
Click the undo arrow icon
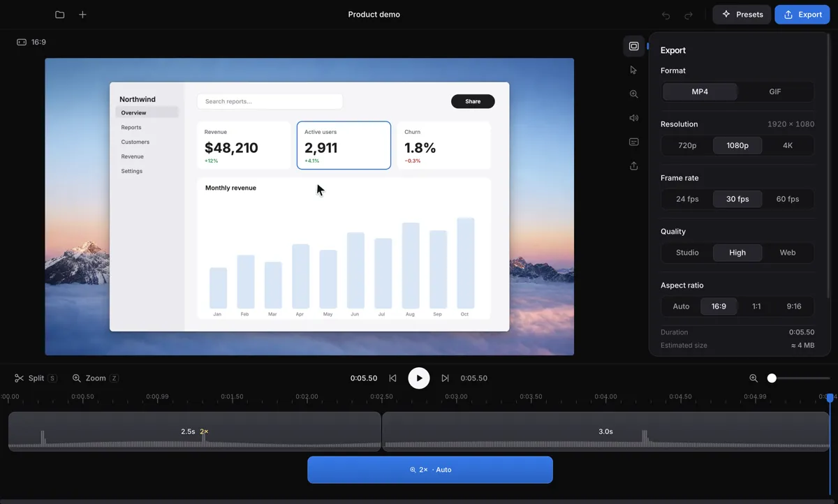[x=666, y=15]
